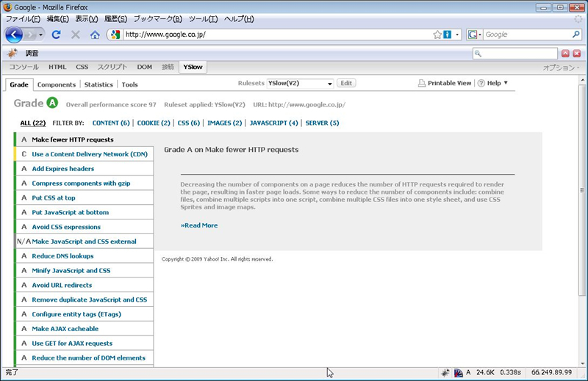Open the オプション options dropdown

point(561,68)
